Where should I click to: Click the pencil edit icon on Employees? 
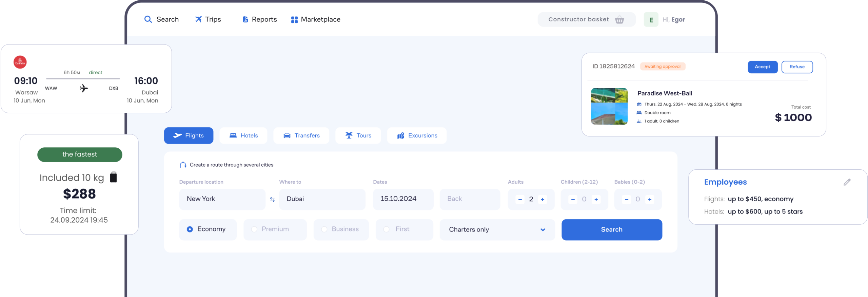pyautogui.click(x=847, y=182)
